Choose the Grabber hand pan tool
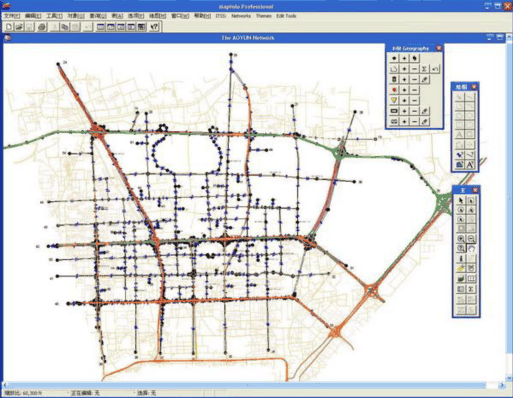Image resolution: width=513 pixels, height=398 pixels. pyautogui.click(x=471, y=249)
